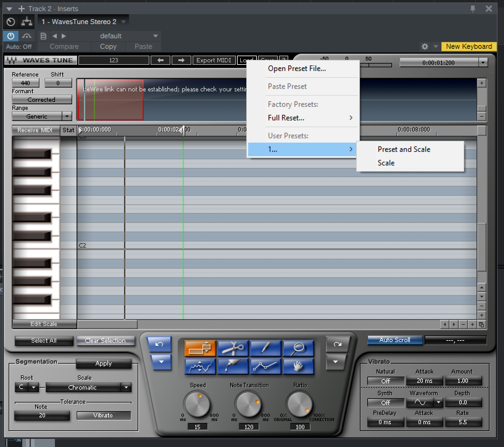Click the Speed knob

[x=197, y=404]
